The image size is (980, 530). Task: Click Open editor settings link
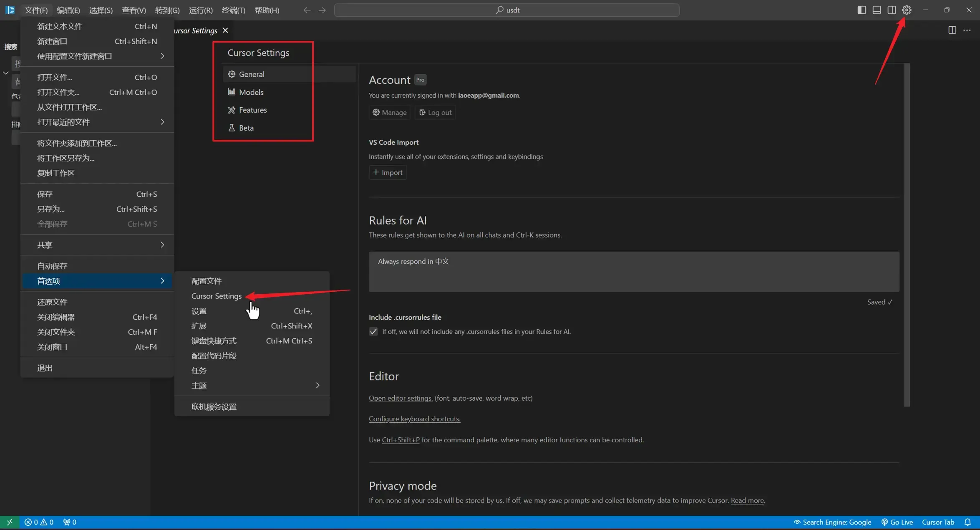(x=400, y=397)
